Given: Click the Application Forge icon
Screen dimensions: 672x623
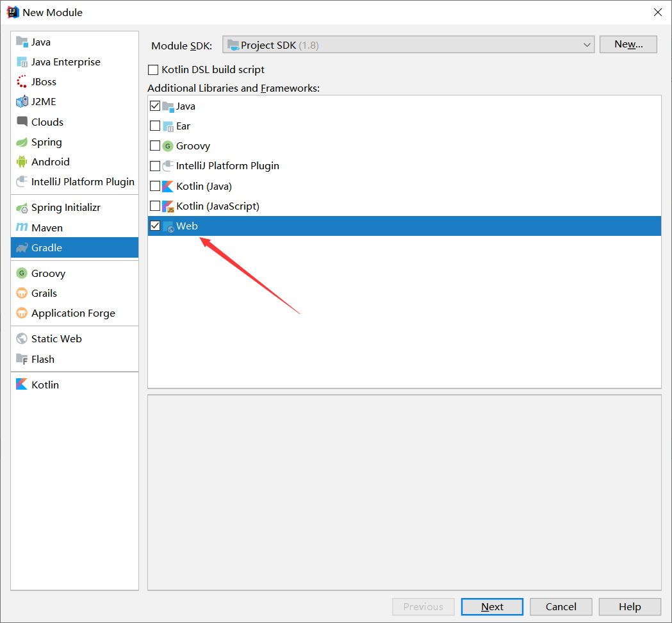Looking at the screenshot, I should pyautogui.click(x=22, y=313).
